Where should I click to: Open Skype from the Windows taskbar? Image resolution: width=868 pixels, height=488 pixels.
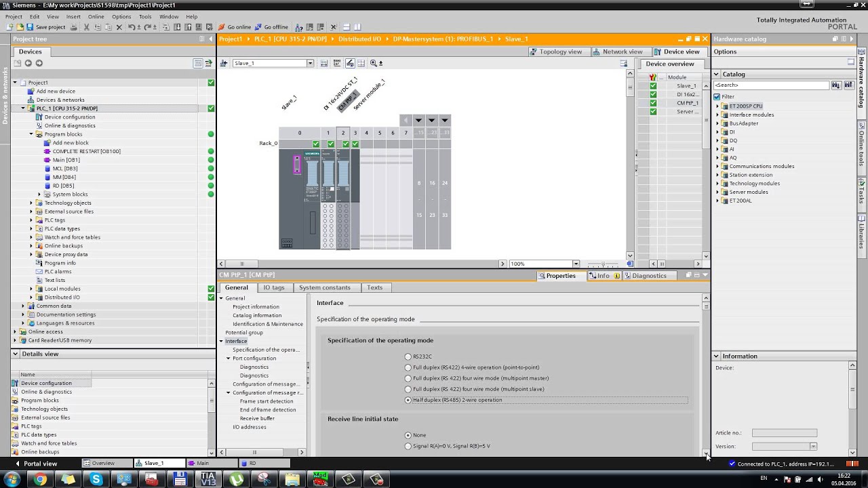96,479
